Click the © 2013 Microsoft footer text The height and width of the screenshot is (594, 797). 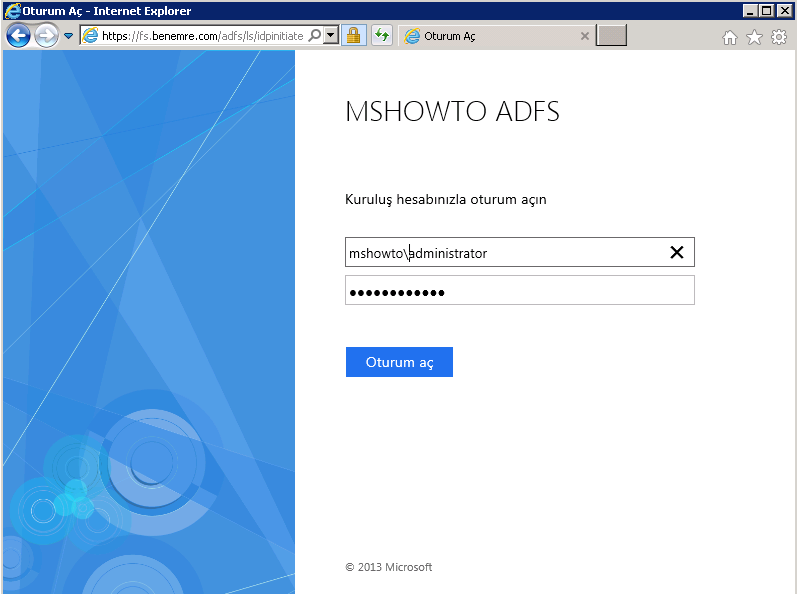pyautogui.click(x=389, y=567)
